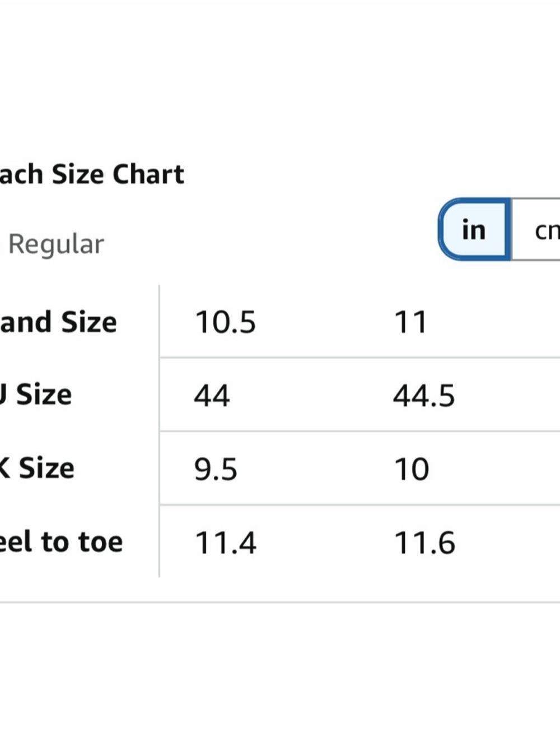Click the vertical divider beside row headers
Screen dimensions: 560x747
pyautogui.click(x=160, y=432)
